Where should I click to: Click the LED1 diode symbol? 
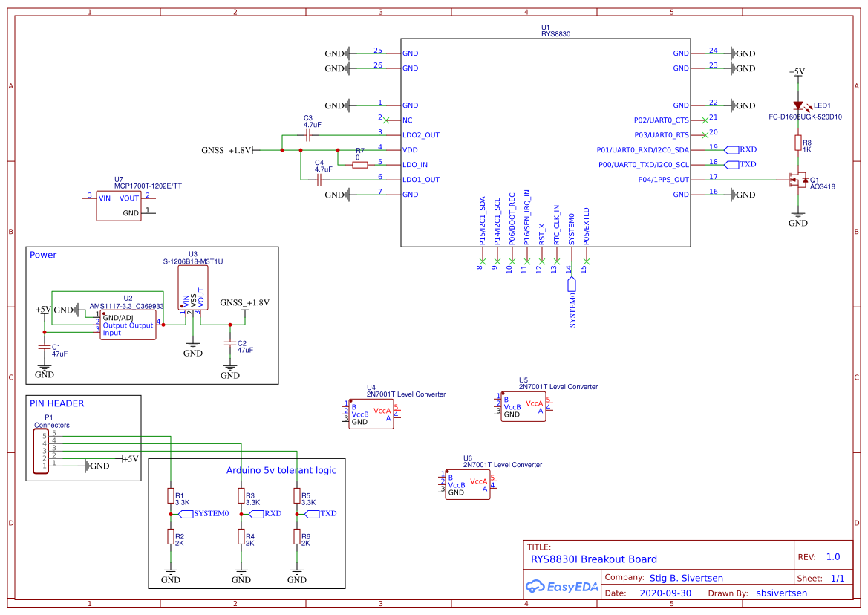point(798,105)
